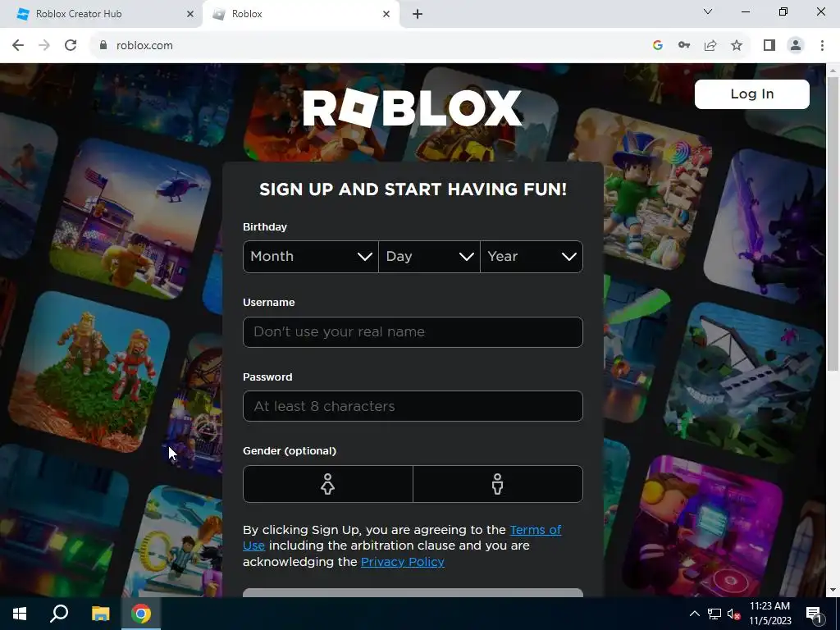This screenshot has height=630, width=840.
Task: Open the Windows Start menu
Action: [20, 614]
